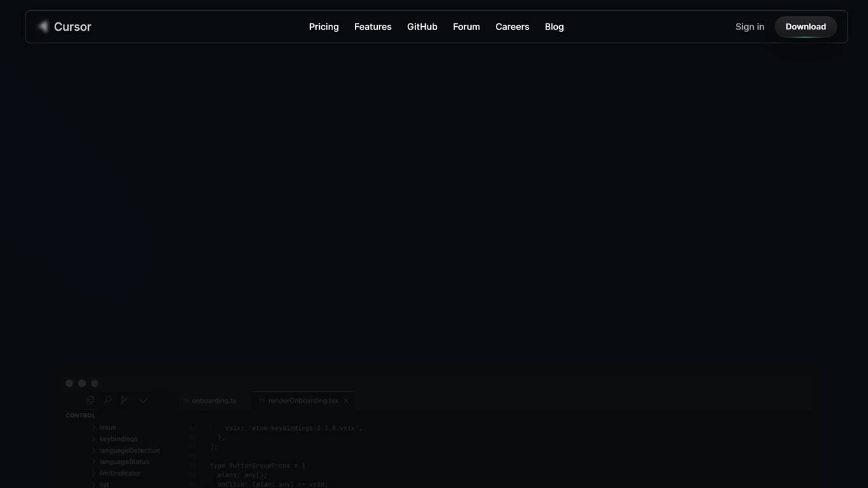This screenshot has height=488, width=868.
Task: Click the 'type ButtonGroupProps' code line
Action: [258, 466]
